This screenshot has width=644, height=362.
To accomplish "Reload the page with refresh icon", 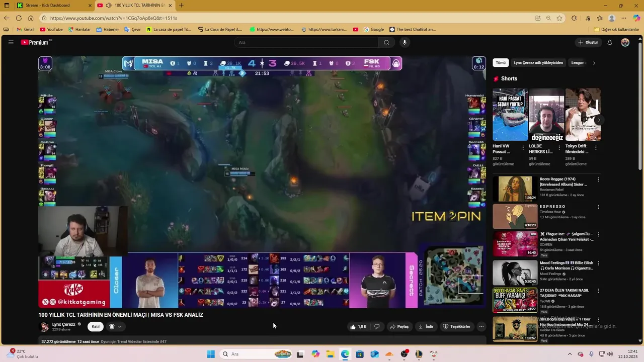I will point(19,18).
